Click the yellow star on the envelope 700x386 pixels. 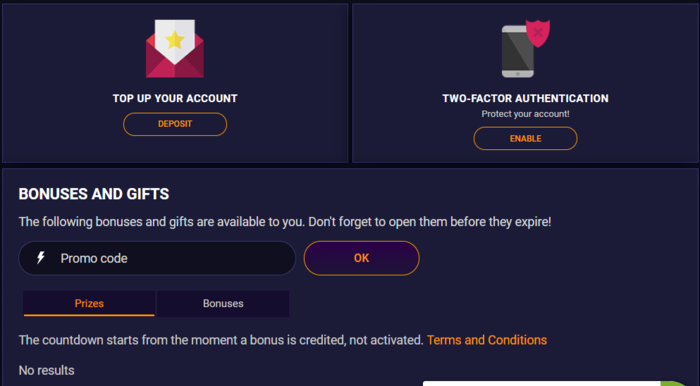[x=175, y=40]
